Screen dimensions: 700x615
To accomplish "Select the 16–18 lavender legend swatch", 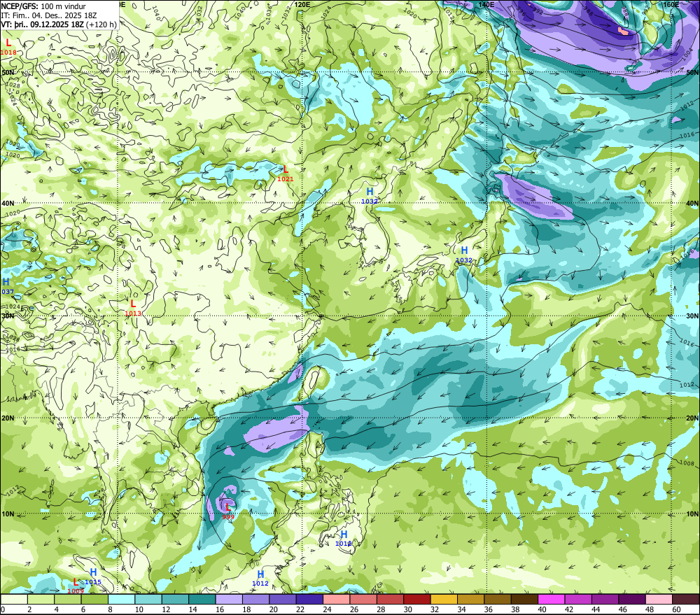I will tap(229, 599).
